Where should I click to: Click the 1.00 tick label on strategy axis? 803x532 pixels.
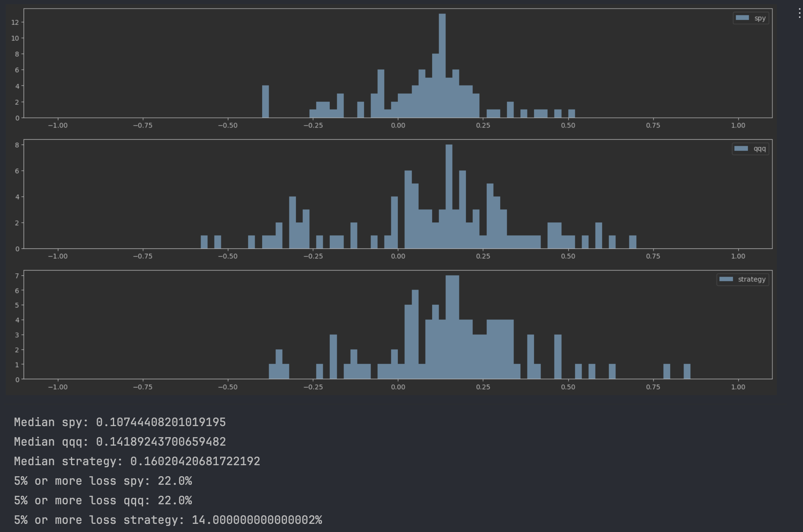click(738, 387)
